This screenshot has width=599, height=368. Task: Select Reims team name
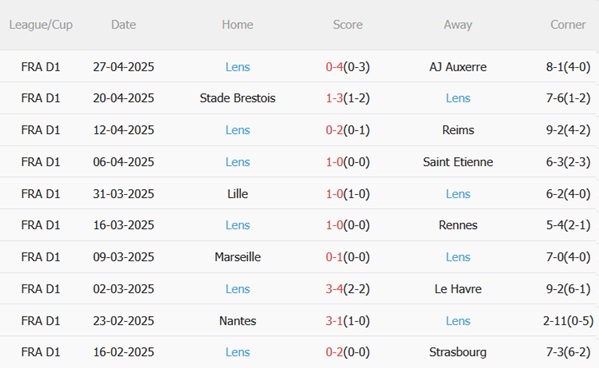[458, 130]
